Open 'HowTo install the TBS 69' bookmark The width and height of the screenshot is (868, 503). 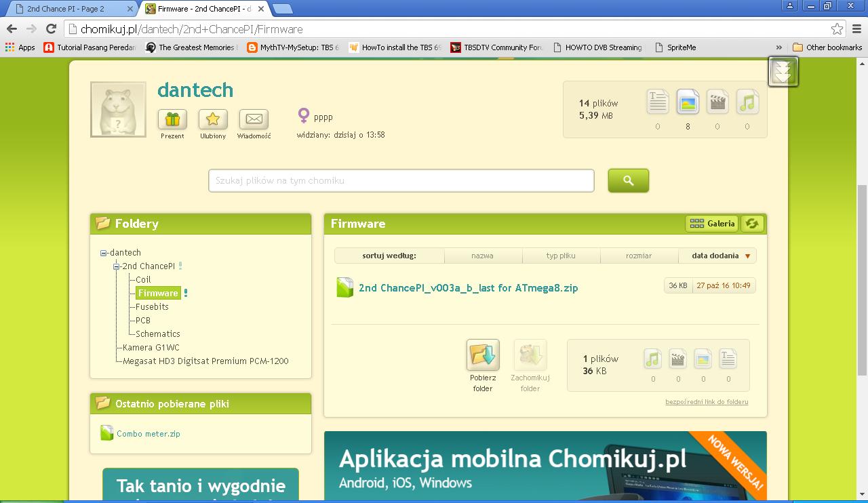[395, 47]
